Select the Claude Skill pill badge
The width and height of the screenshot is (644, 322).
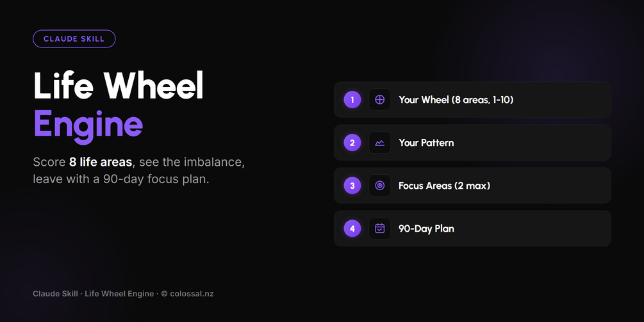tap(74, 39)
